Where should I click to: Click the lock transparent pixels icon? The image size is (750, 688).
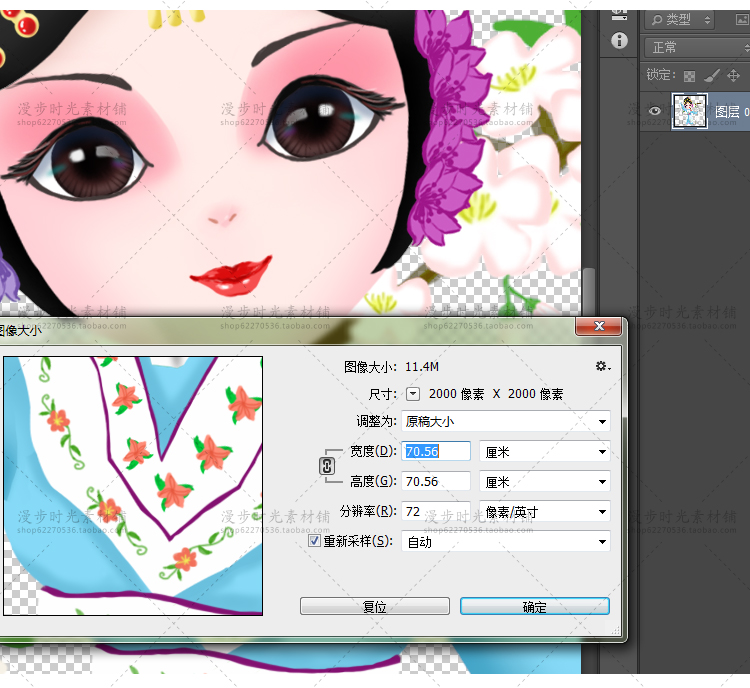point(687,75)
